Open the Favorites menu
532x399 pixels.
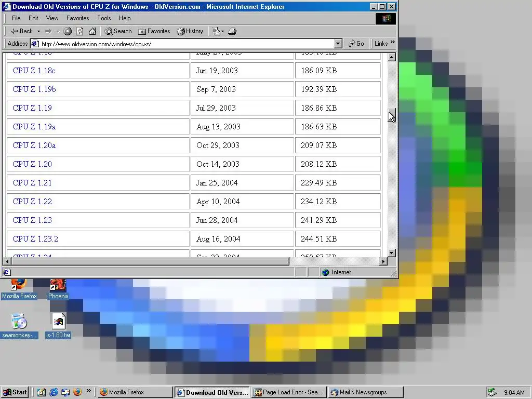[x=78, y=18]
